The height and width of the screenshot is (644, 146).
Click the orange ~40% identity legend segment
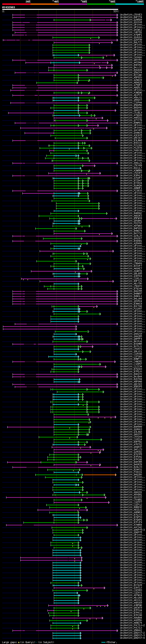45,4
